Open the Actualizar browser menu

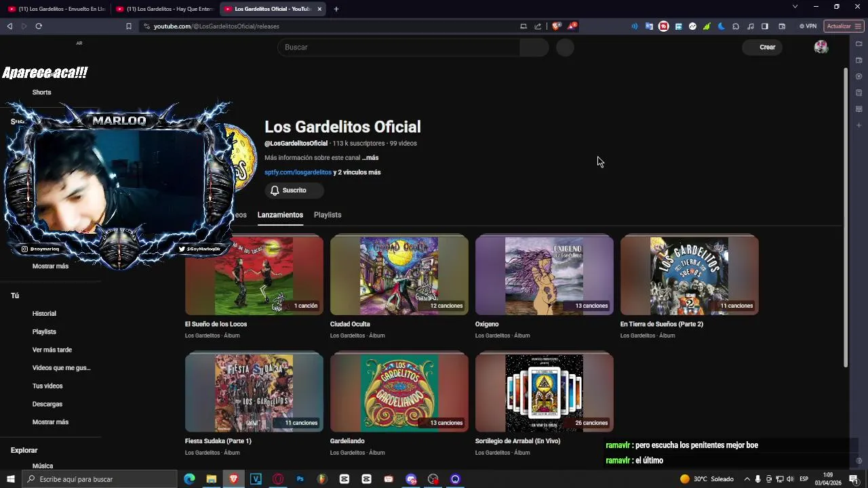844,26
